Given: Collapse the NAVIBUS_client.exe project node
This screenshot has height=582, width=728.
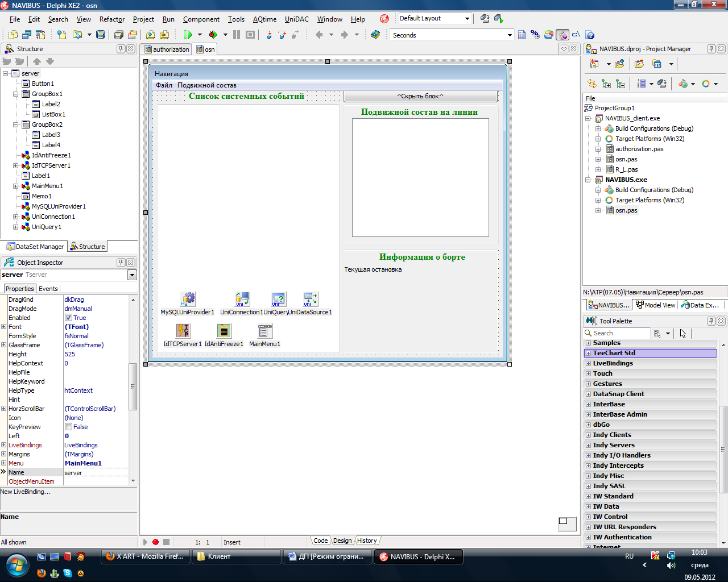Looking at the screenshot, I should point(588,118).
